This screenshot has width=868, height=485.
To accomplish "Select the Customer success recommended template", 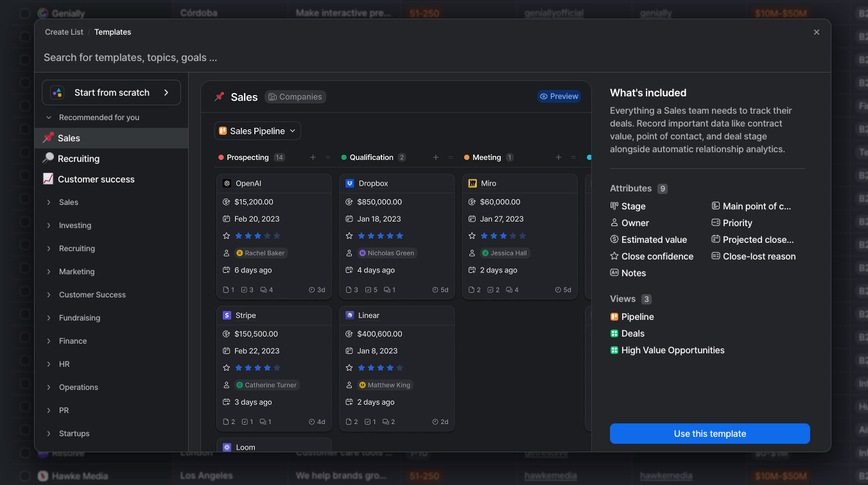I will pos(112,179).
